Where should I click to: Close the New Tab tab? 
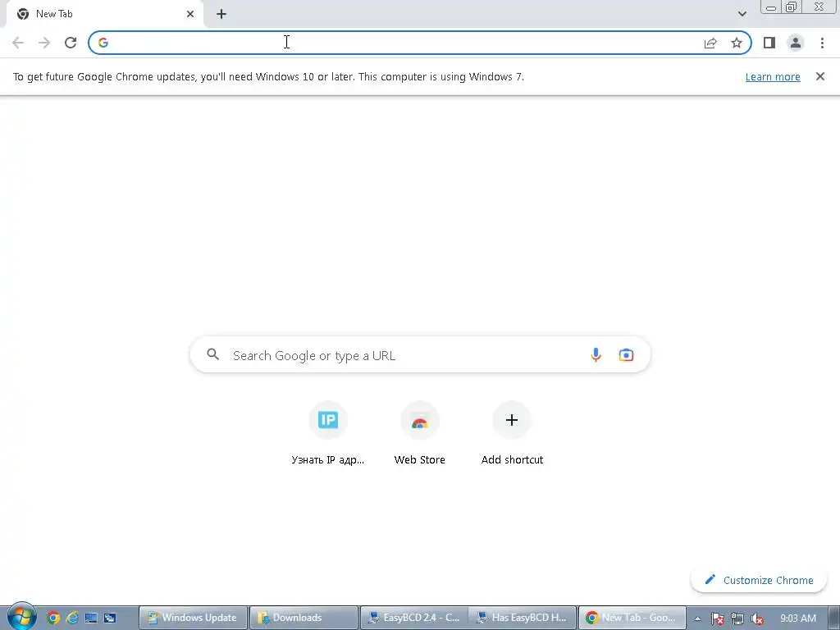click(190, 14)
